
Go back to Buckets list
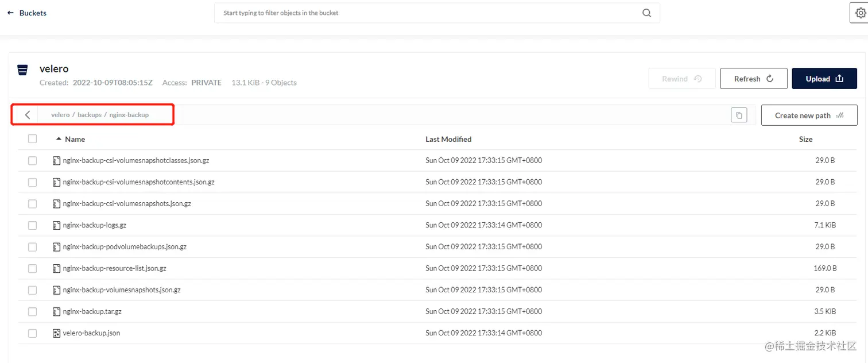click(x=26, y=13)
